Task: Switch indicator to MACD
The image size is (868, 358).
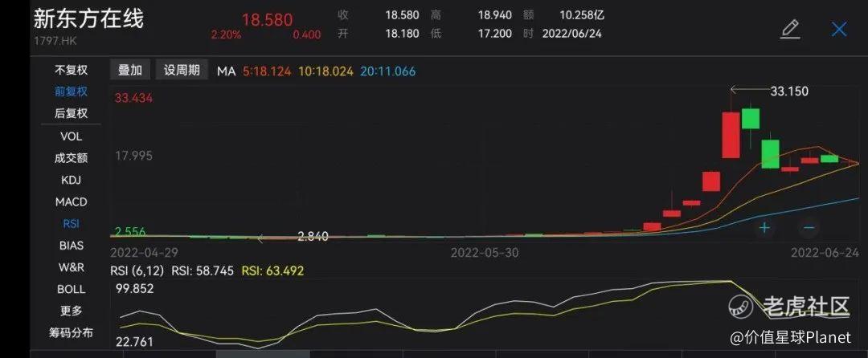Action: pos(71,202)
